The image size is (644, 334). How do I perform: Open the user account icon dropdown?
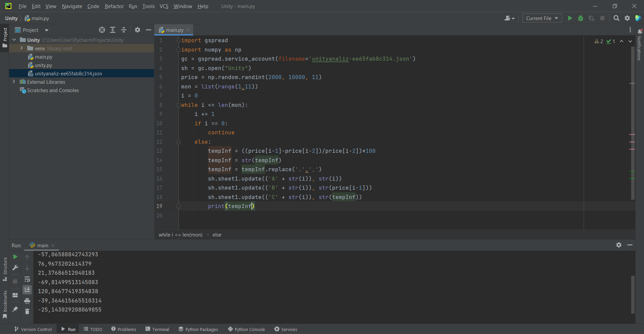[509, 18]
